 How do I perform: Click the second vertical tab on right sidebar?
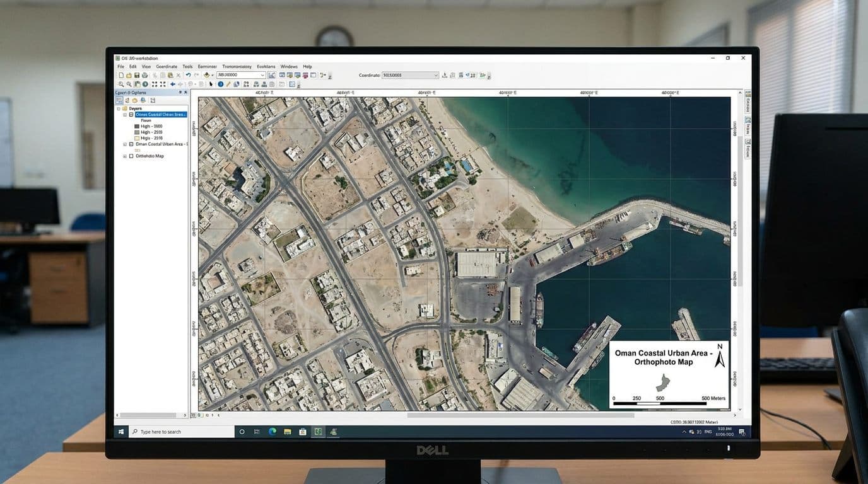(748, 125)
